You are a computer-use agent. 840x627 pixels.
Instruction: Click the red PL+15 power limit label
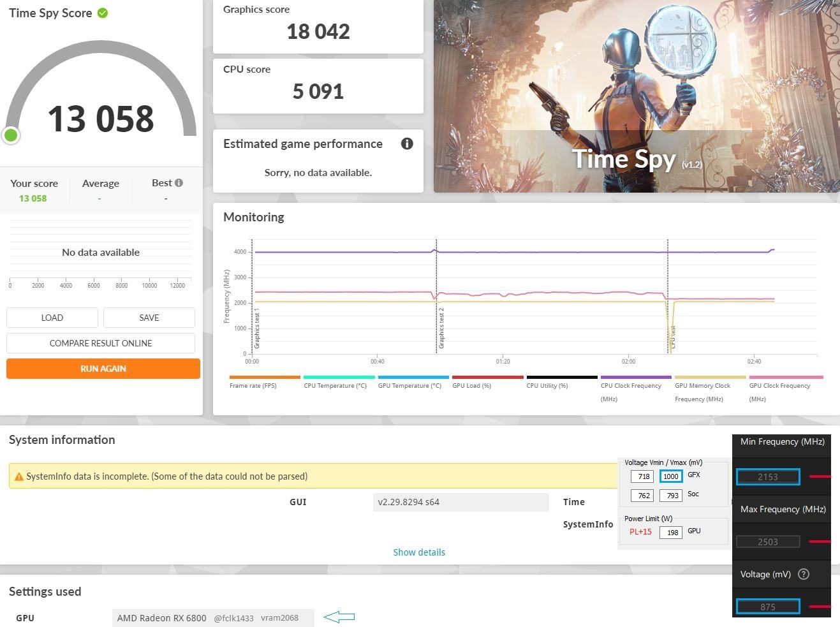pyautogui.click(x=640, y=532)
